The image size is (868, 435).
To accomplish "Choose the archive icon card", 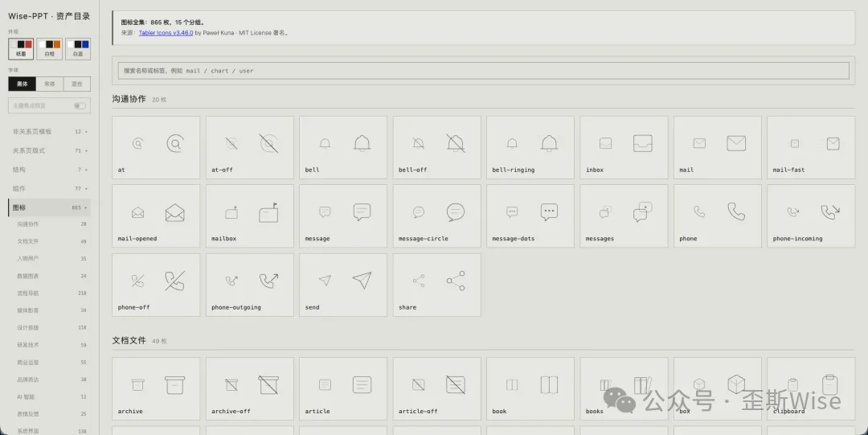I will click(x=156, y=388).
